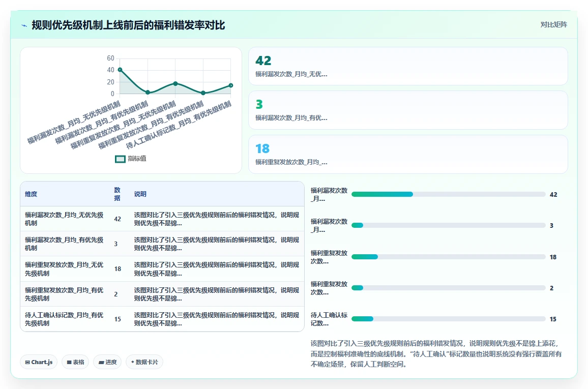Click the 待人工确认标记数 progress label

[x=329, y=319]
